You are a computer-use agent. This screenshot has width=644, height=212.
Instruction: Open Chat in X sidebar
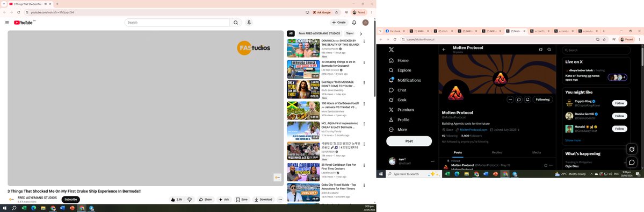click(x=397, y=90)
